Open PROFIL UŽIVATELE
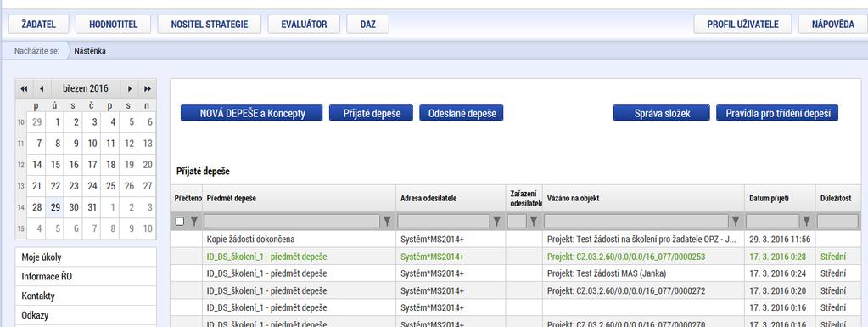 pos(743,25)
